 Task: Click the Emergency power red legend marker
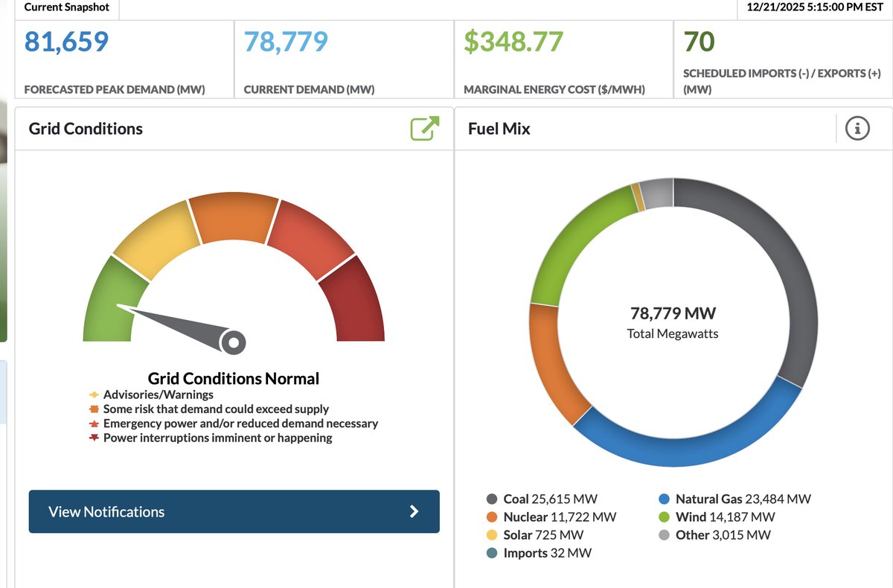click(x=94, y=424)
